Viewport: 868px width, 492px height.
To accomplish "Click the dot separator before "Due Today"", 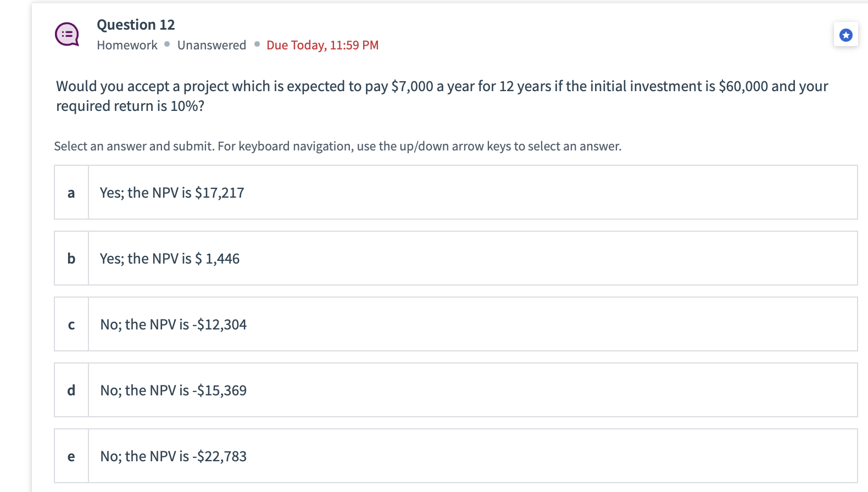I will [x=257, y=44].
